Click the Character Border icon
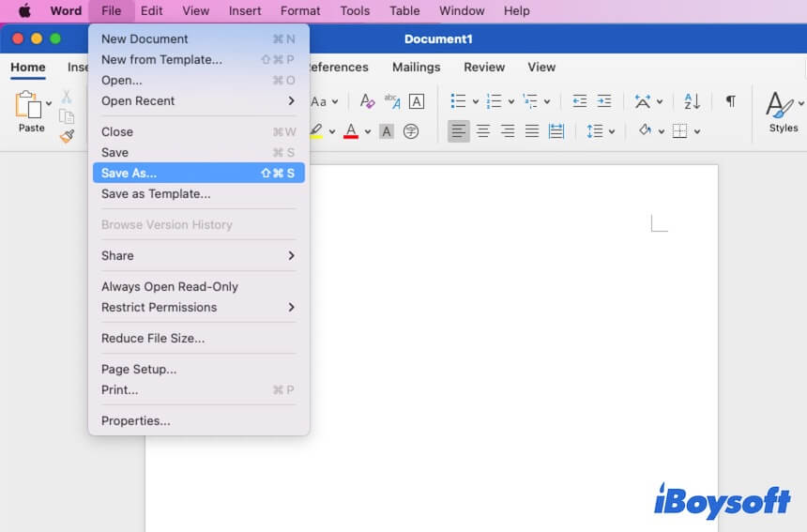 (x=417, y=101)
